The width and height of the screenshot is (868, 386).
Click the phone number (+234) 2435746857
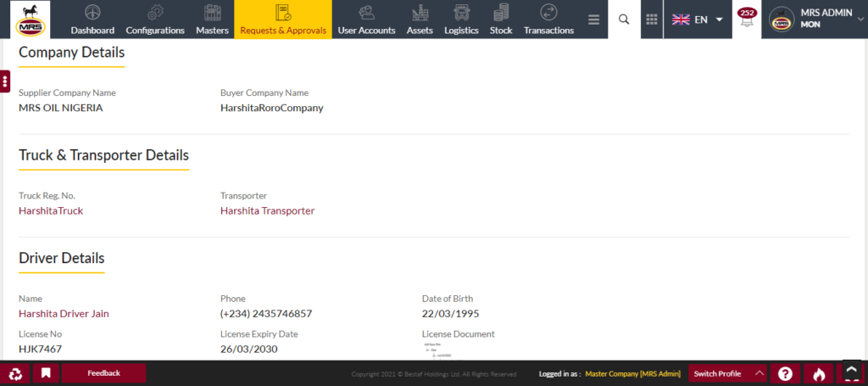(266, 314)
